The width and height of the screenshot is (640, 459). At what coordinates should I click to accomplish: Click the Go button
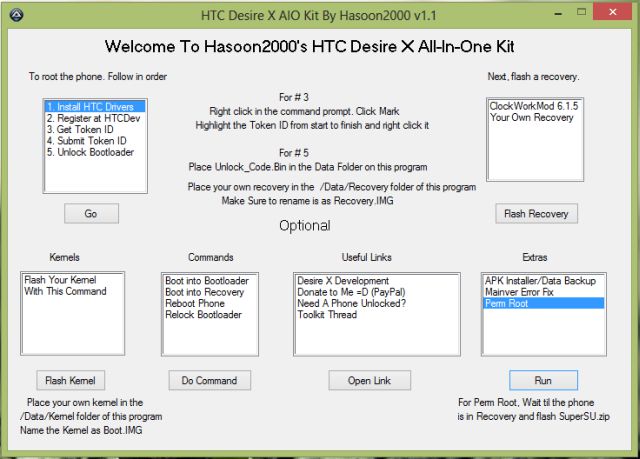[91, 213]
